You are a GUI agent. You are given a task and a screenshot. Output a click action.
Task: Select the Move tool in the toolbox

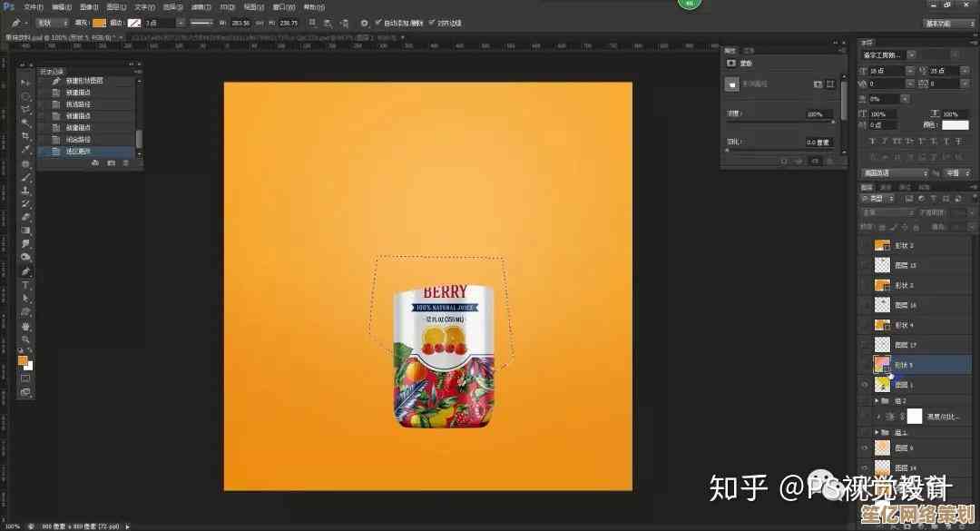[25, 83]
